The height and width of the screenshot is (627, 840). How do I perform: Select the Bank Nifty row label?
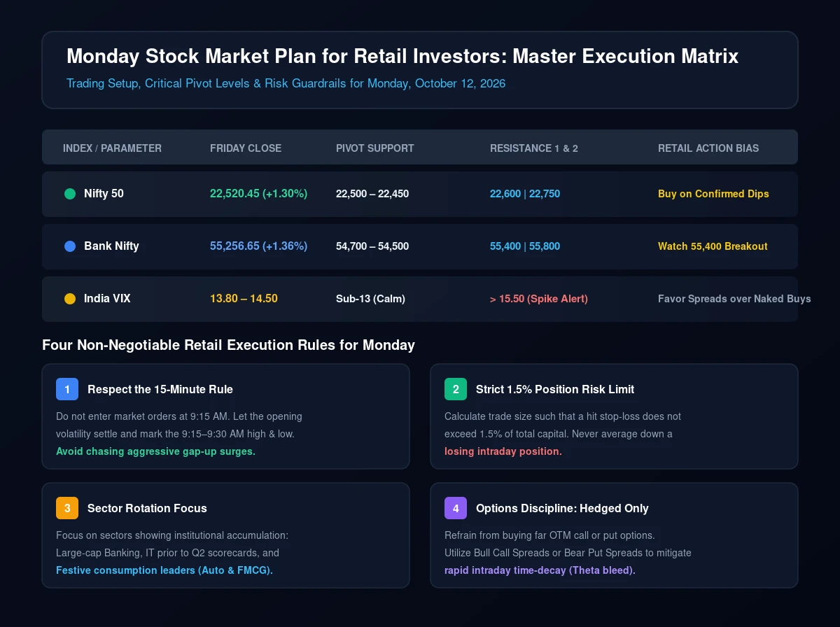(111, 246)
